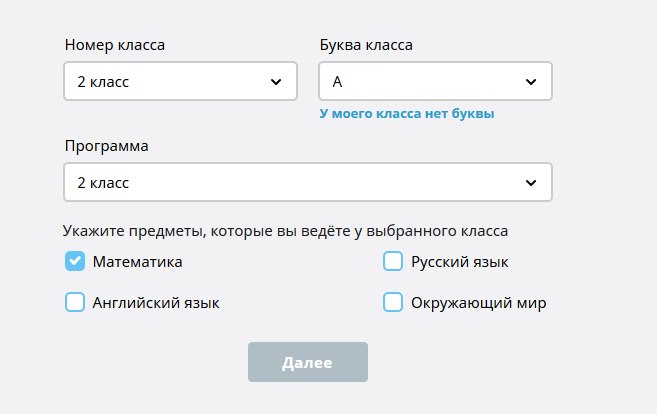Click the chevron arrow in Буква класса dropdown
The width and height of the screenshot is (657, 414).
click(x=530, y=82)
